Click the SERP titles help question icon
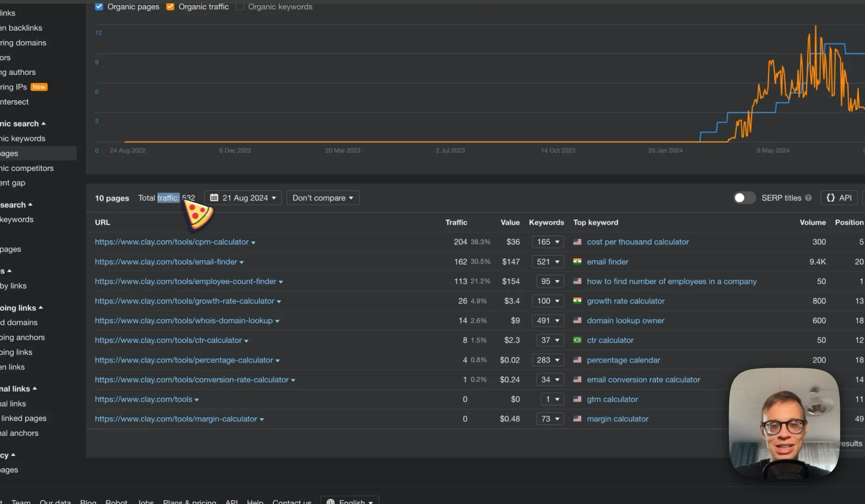Screen dimensions: 865x504 pos(808,198)
